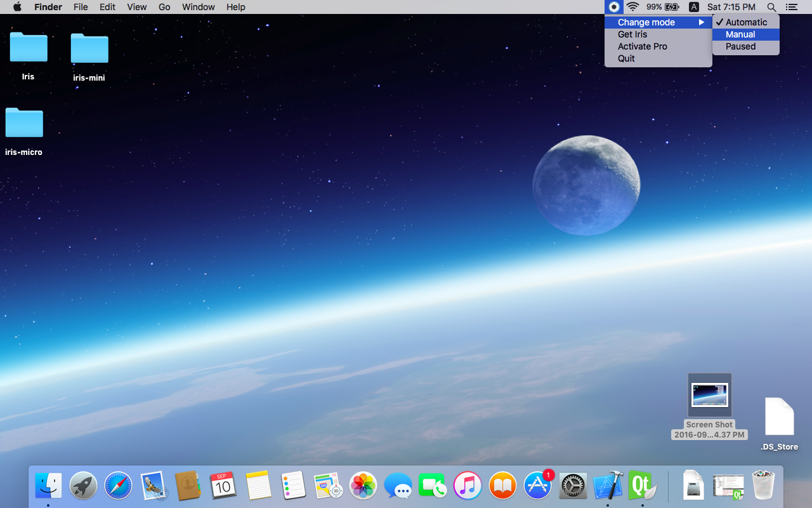Open Finder from the Dock

[x=48, y=486]
